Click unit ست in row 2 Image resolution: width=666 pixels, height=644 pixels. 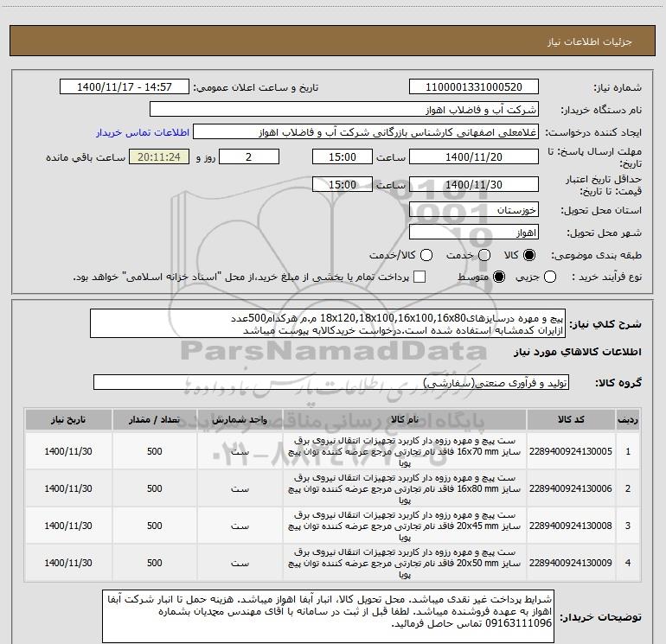pos(240,489)
